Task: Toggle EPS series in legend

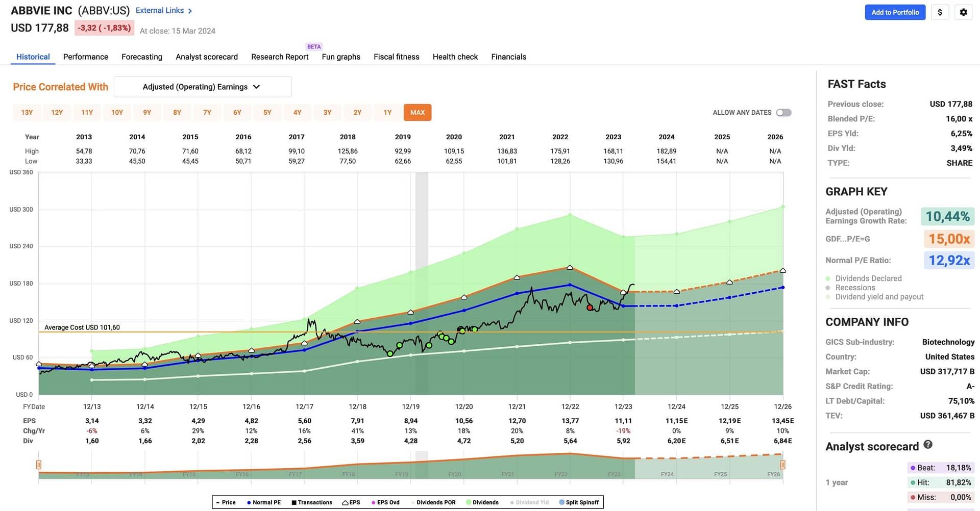Action: click(351, 502)
